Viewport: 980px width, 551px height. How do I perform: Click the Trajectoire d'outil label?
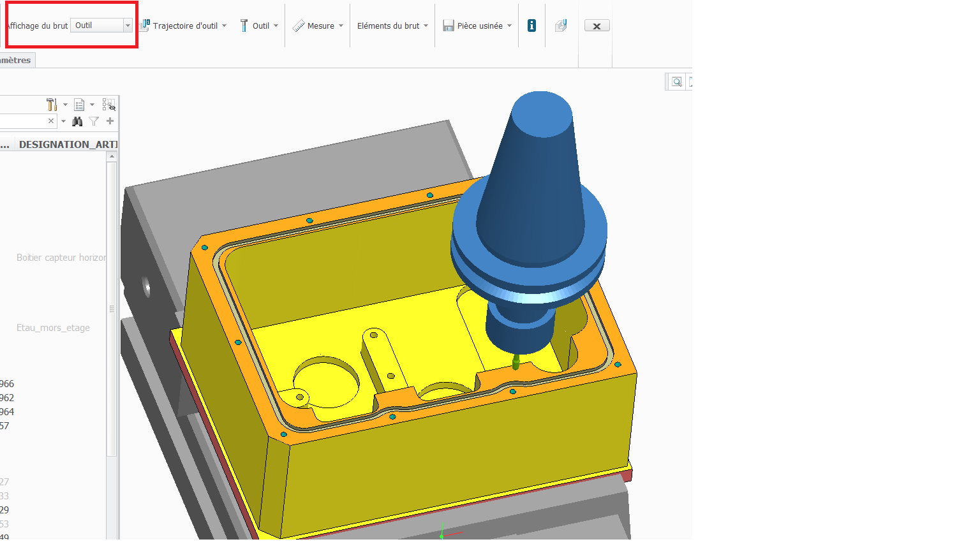point(185,26)
